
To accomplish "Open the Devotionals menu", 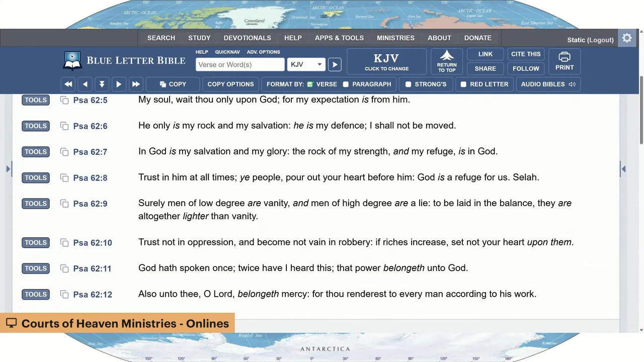I will coord(247,38).
